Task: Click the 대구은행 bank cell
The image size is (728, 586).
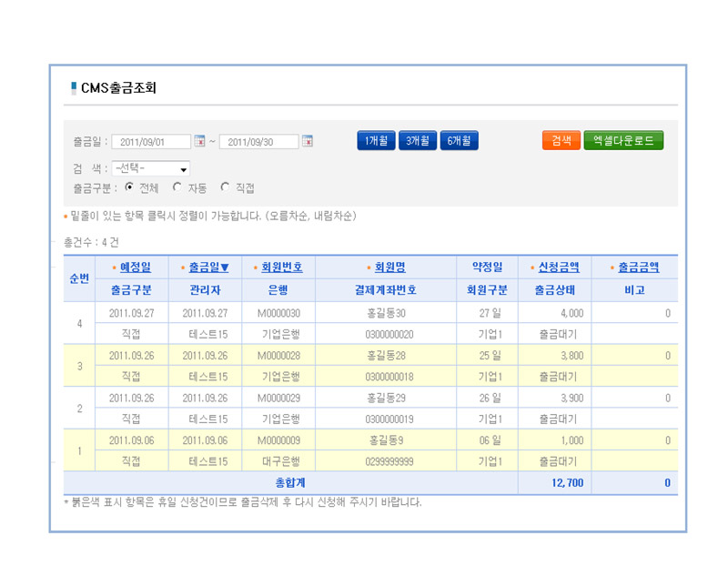Action: pyautogui.click(x=281, y=462)
